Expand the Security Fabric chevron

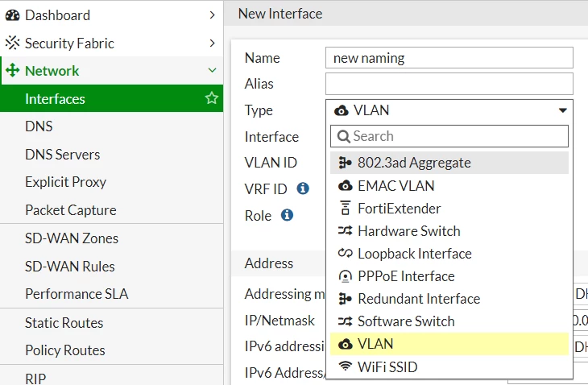[213, 43]
